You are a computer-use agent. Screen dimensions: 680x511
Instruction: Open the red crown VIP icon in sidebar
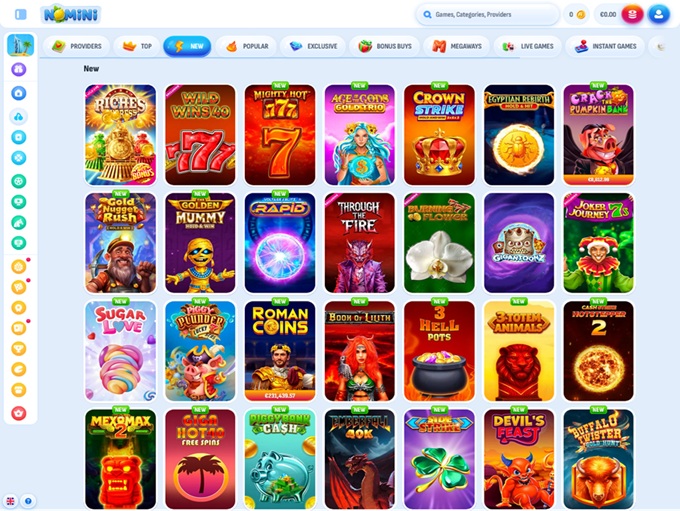[19, 413]
